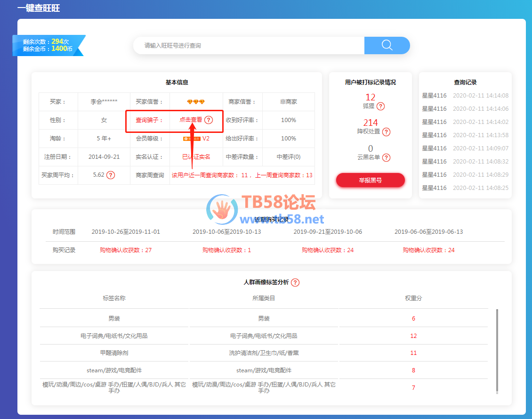Image resolution: width=532 pixels, height=419 pixels.
Task: Click the 权重分 column header
Action: [413, 298]
